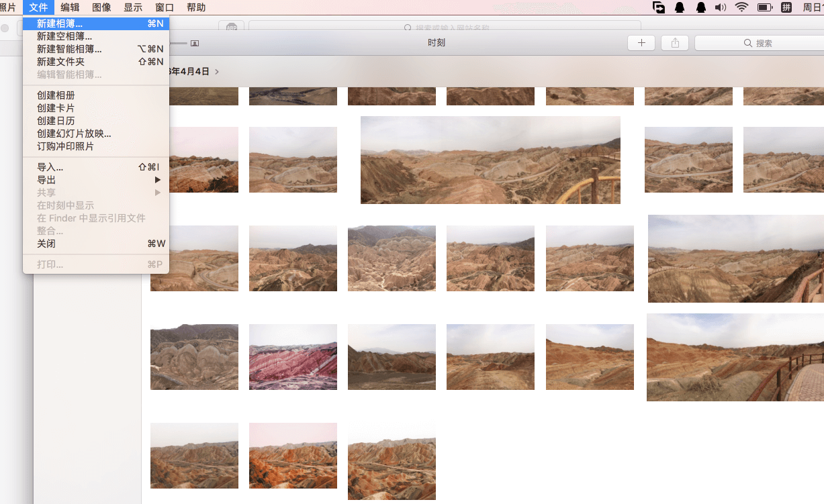Screen dimensions: 824x504
Task: Switch input method via 拼 icon
Action: [x=786, y=7]
